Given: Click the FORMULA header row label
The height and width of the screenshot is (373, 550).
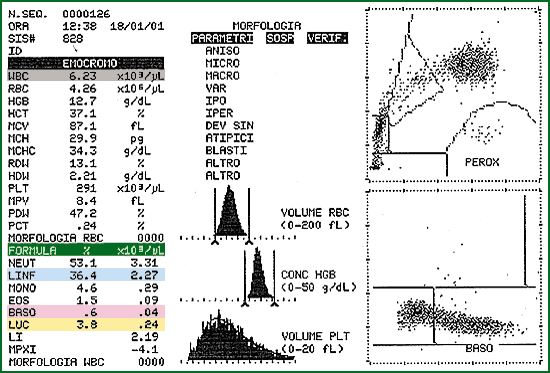Looking at the screenshot, I should coord(32,251).
